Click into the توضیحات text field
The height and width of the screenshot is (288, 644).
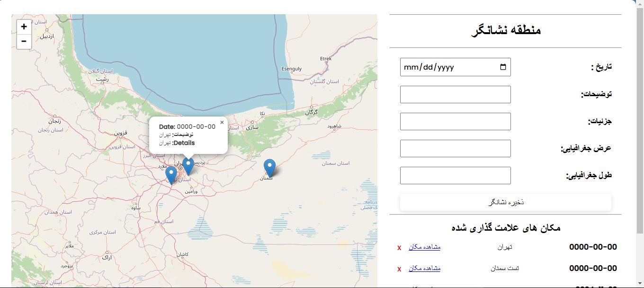pyautogui.click(x=455, y=94)
